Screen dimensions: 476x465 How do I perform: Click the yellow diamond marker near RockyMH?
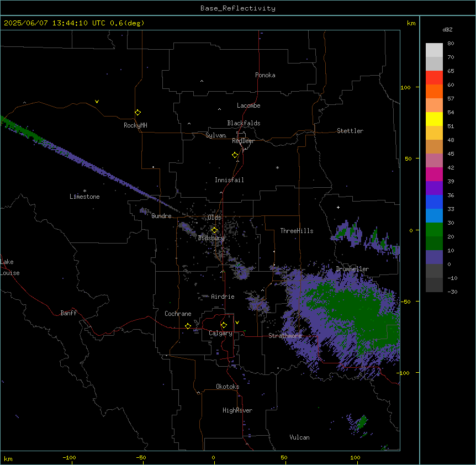click(137, 113)
